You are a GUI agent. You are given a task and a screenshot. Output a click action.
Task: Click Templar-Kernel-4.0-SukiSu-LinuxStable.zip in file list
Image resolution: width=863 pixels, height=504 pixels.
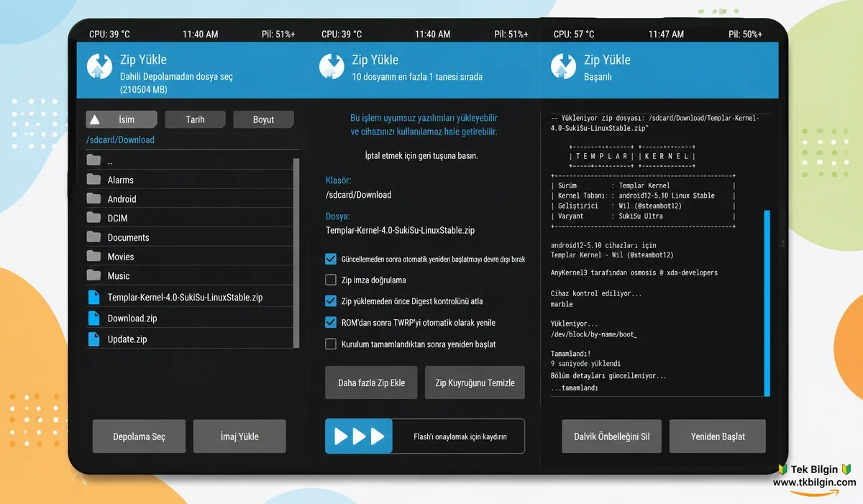click(186, 297)
